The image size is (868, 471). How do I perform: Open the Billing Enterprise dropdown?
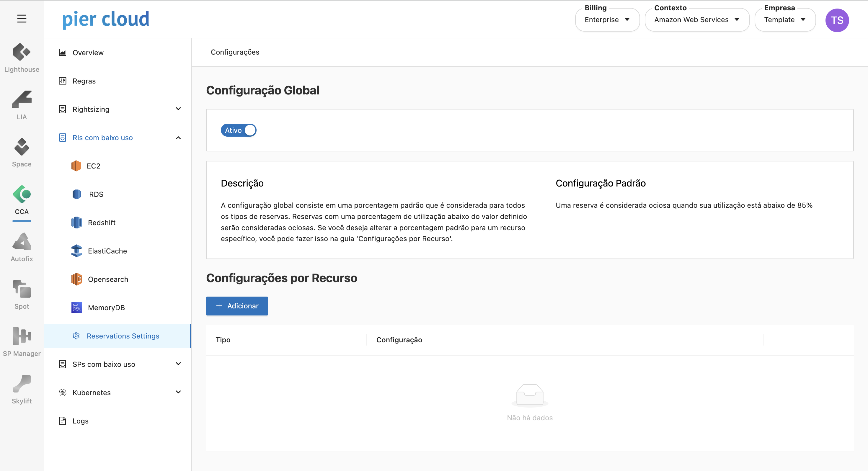pyautogui.click(x=607, y=20)
